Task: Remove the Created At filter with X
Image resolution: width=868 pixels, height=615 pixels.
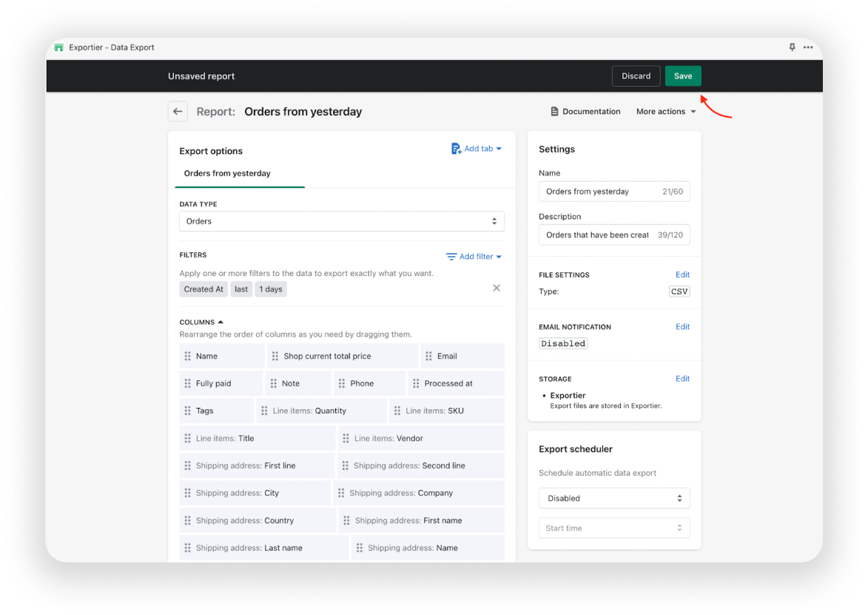Action: coord(497,288)
